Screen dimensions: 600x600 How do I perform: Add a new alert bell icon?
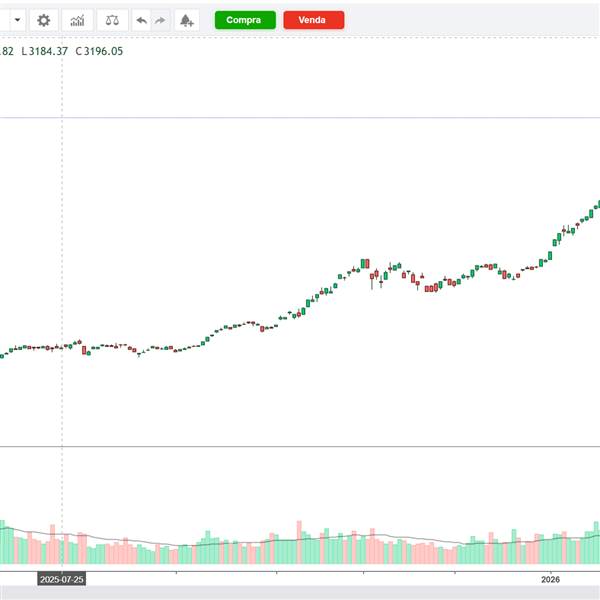[x=187, y=20]
